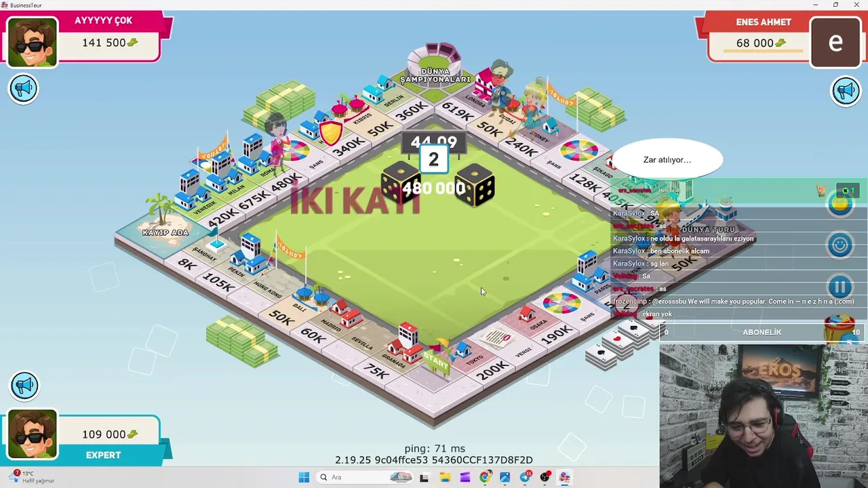Open OBS Studio from taskbar
This screenshot has width=868, height=488.
point(545,477)
